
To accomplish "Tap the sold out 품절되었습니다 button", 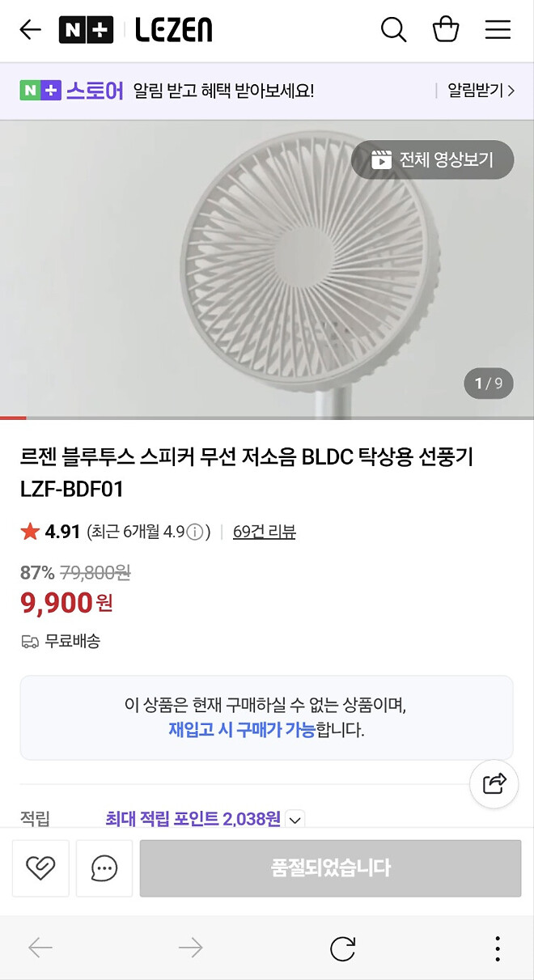I will pos(331,868).
